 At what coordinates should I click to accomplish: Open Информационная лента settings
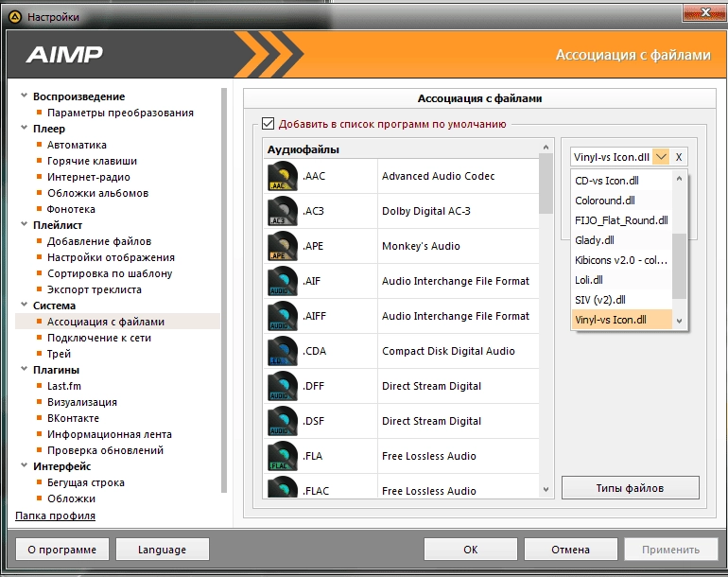click(110, 434)
